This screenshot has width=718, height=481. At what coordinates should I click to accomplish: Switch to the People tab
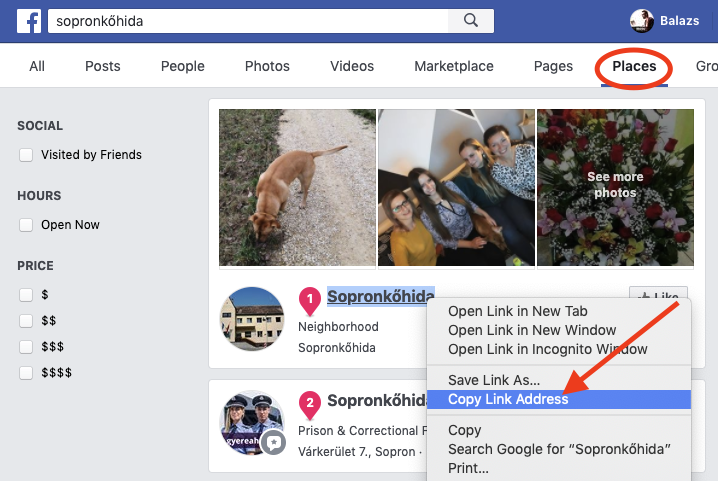182,66
